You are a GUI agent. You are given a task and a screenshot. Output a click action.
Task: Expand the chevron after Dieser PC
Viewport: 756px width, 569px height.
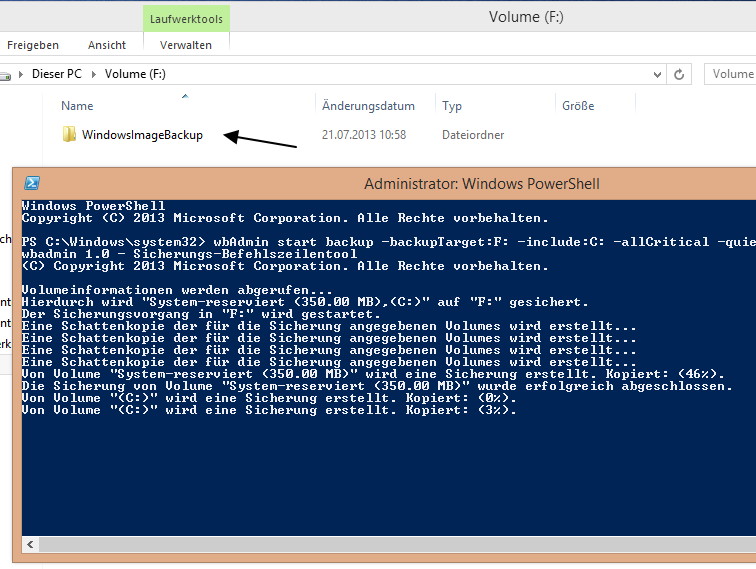[x=94, y=74]
